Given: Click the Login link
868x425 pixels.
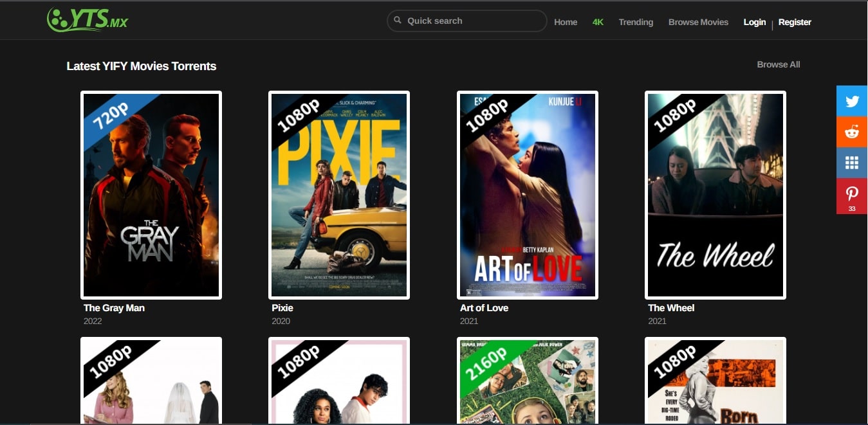Looking at the screenshot, I should click(755, 22).
